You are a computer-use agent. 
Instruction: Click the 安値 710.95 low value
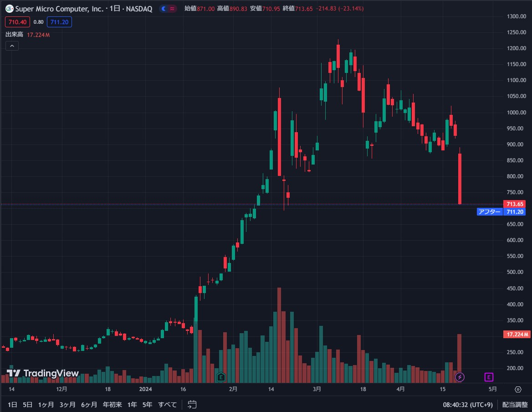(x=265, y=9)
